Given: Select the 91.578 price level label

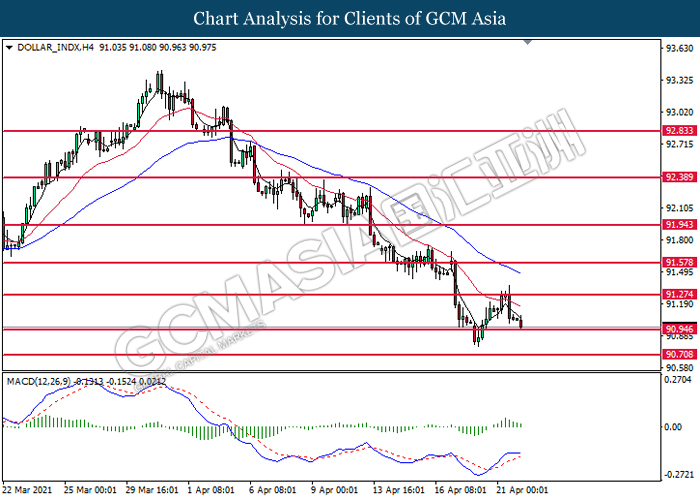Looking at the screenshot, I should pos(679,262).
